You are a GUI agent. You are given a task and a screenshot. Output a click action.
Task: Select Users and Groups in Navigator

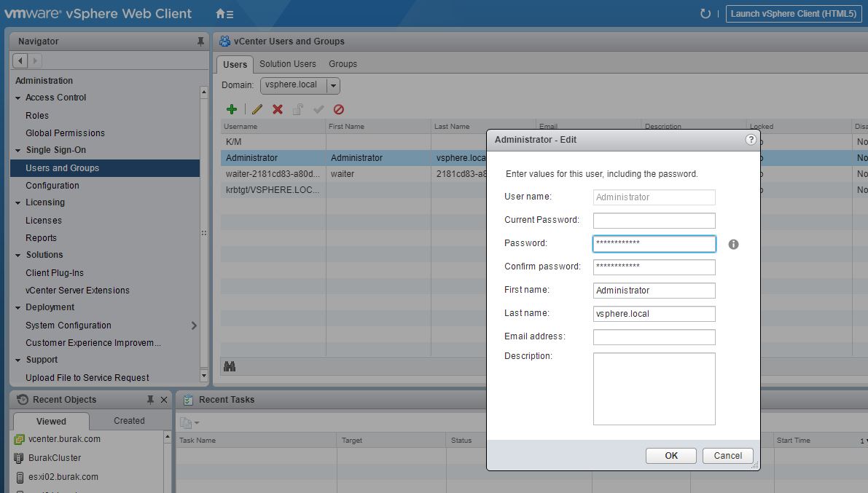tap(105, 168)
